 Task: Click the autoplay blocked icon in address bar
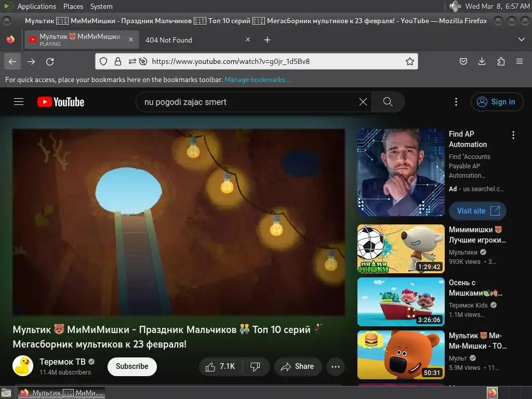143,61
